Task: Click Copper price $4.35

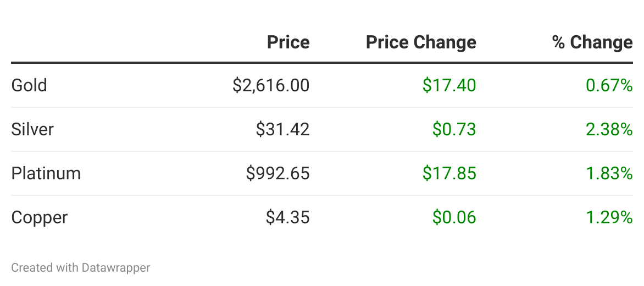Action: [287, 217]
